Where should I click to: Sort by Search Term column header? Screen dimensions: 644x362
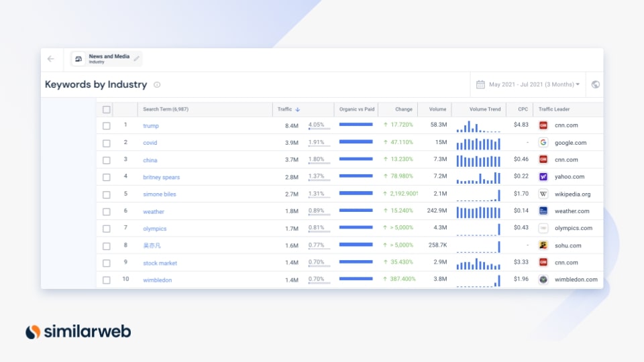[166, 109]
